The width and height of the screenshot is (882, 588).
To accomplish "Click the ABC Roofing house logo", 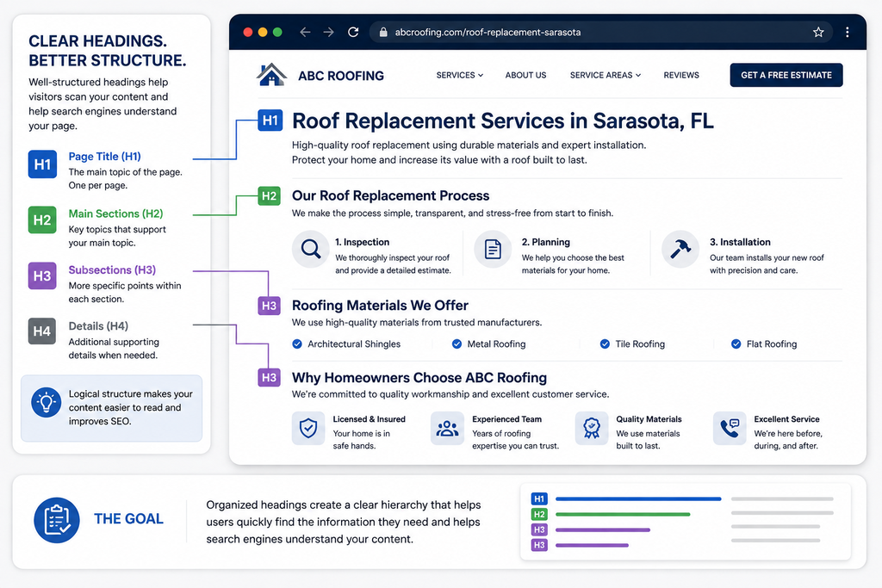I will (271, 74).
